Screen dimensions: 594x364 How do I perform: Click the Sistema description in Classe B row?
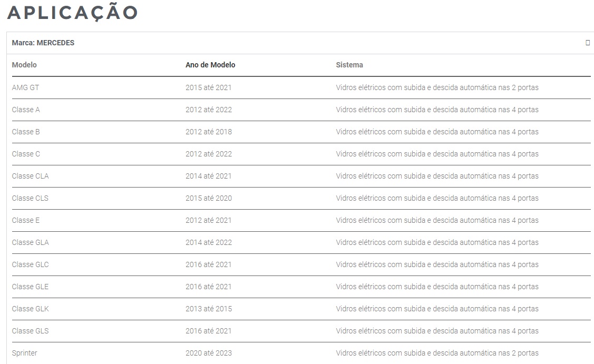click(437, 132)
